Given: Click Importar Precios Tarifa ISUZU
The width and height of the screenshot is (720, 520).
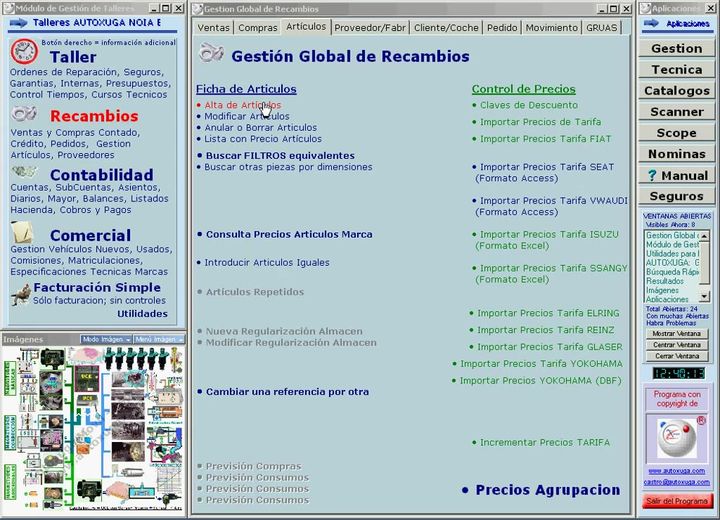Looking at the screenshot, I should pos(549,234).
